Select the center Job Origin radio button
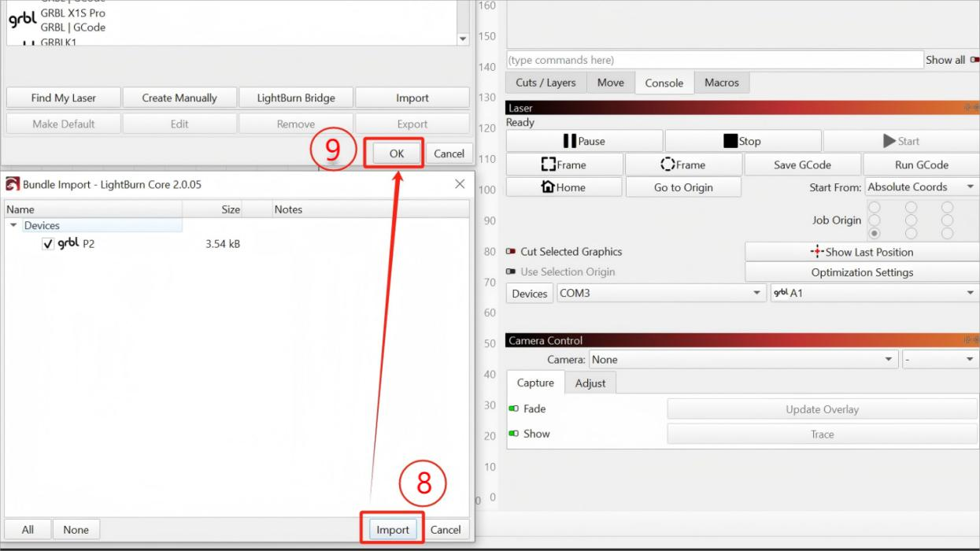Screen dimensions: 980x551 point(911,220)
